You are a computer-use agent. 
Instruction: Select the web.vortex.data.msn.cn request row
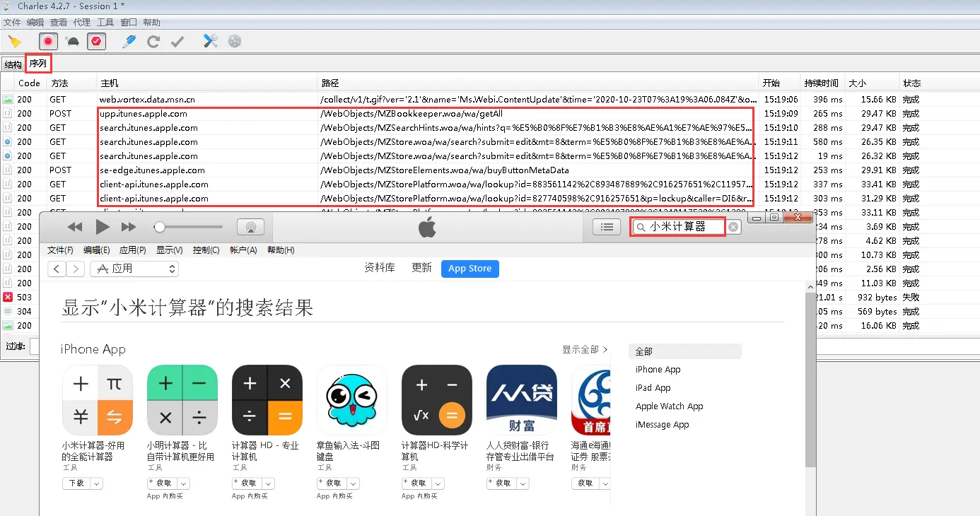pos(490,100)
